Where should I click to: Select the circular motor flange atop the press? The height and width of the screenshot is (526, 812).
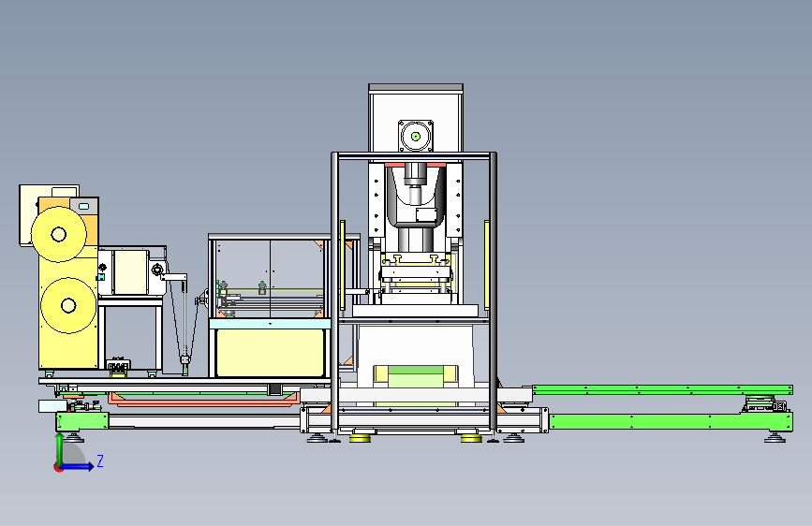pyautogui.click(x=415, y=136)
